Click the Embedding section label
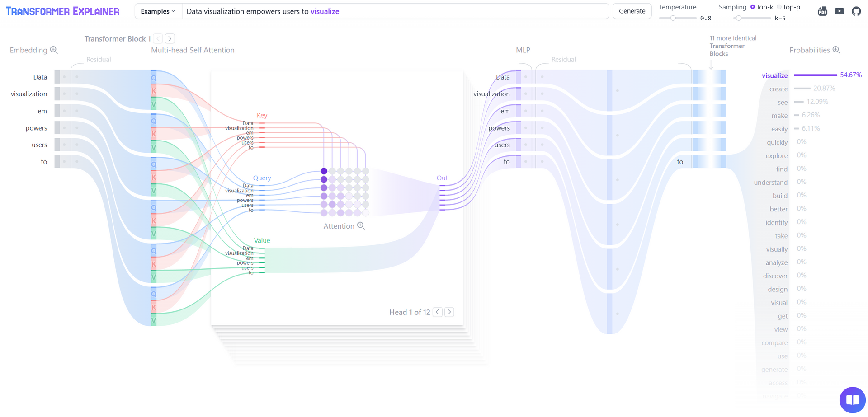Image resolution: width=868 pixels, height=417 pixels. click(x=28, y=50)
